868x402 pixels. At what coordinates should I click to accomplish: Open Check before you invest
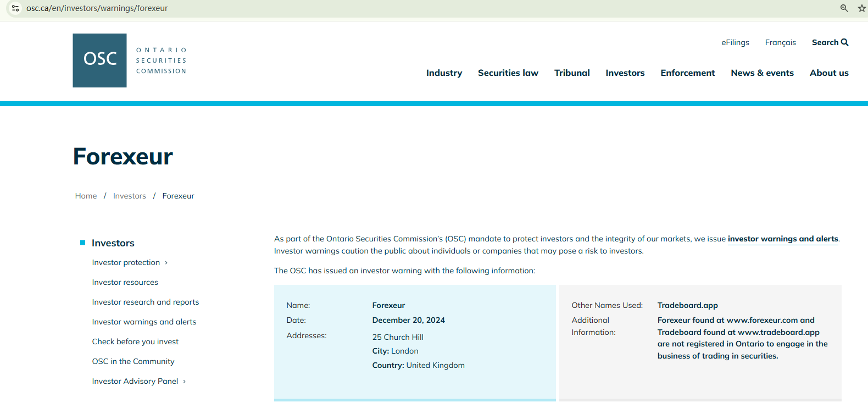pyautogui.click(x=135, y=342)
